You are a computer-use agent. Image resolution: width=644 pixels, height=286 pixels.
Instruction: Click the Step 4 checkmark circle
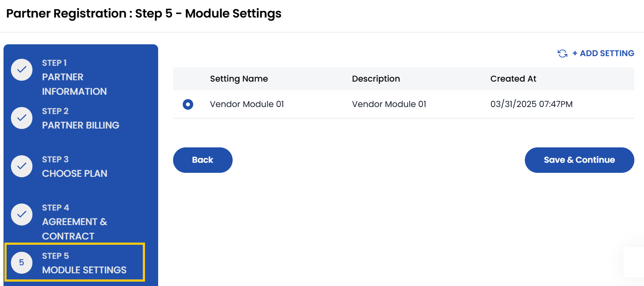(x=22, y=214)
